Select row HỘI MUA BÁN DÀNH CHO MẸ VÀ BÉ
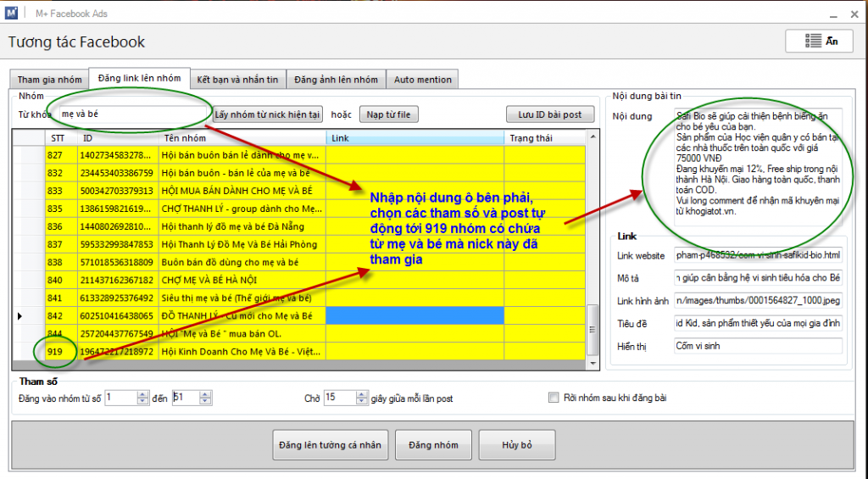Image resolution: width=868 pixels, height=479 pixels. point(299,191)
